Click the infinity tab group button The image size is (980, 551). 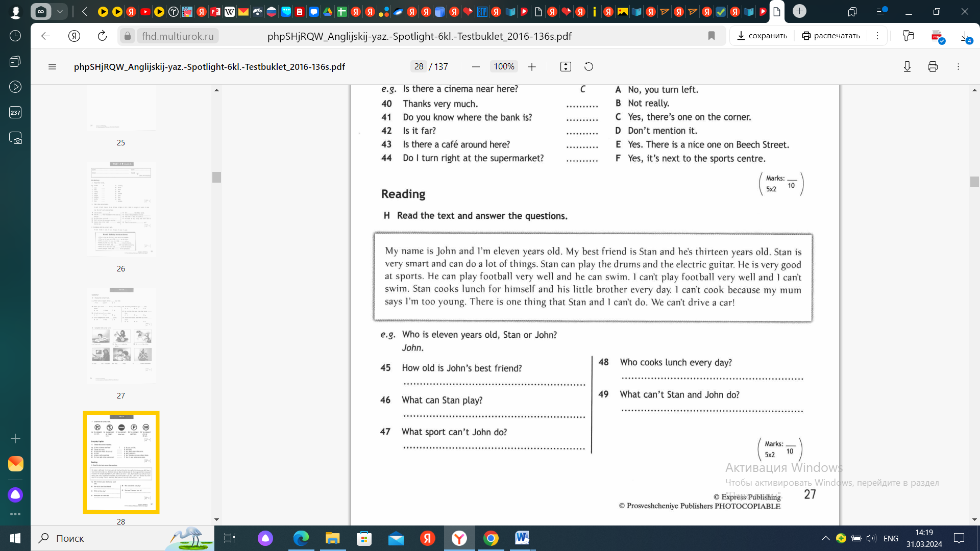click(x=41, y=11)
